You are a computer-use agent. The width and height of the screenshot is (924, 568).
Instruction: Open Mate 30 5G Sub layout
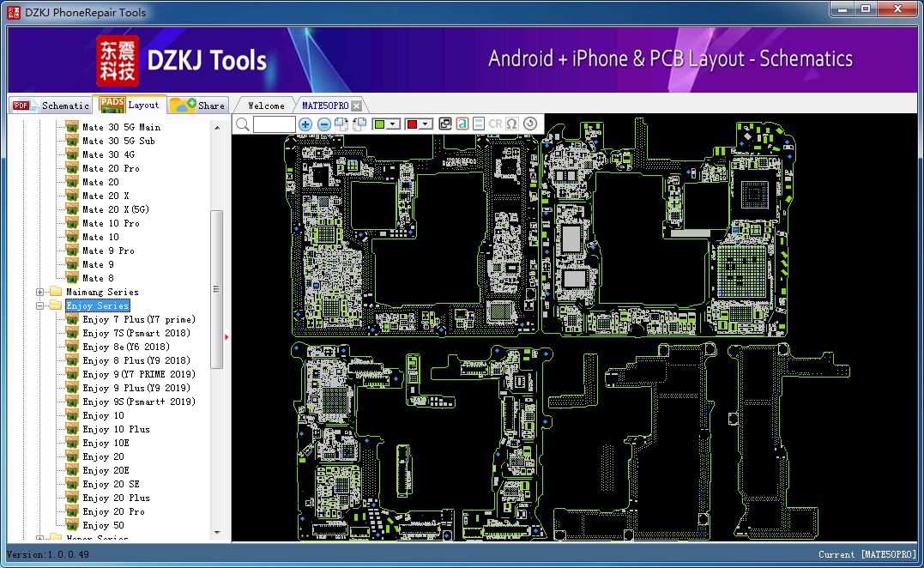(118, 141)
